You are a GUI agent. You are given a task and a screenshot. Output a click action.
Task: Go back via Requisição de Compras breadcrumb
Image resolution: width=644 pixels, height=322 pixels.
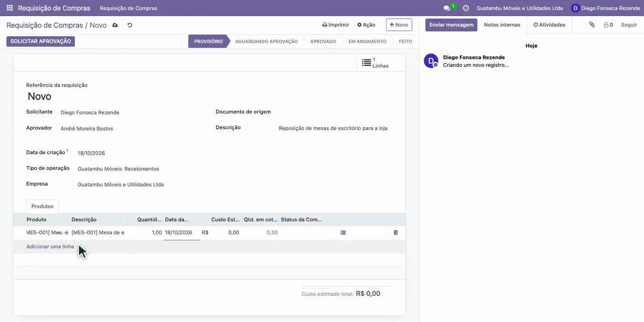click(x=45, y=25)
